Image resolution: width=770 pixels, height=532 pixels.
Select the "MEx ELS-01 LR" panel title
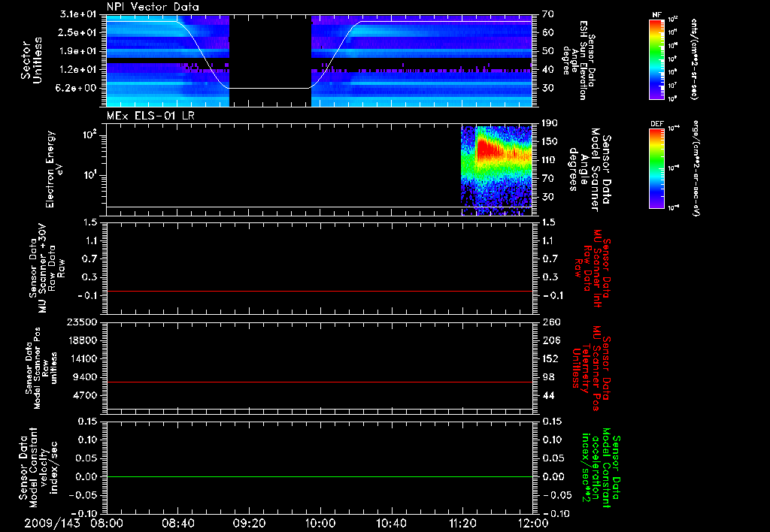pyautogui.click(x=150, y=116)
